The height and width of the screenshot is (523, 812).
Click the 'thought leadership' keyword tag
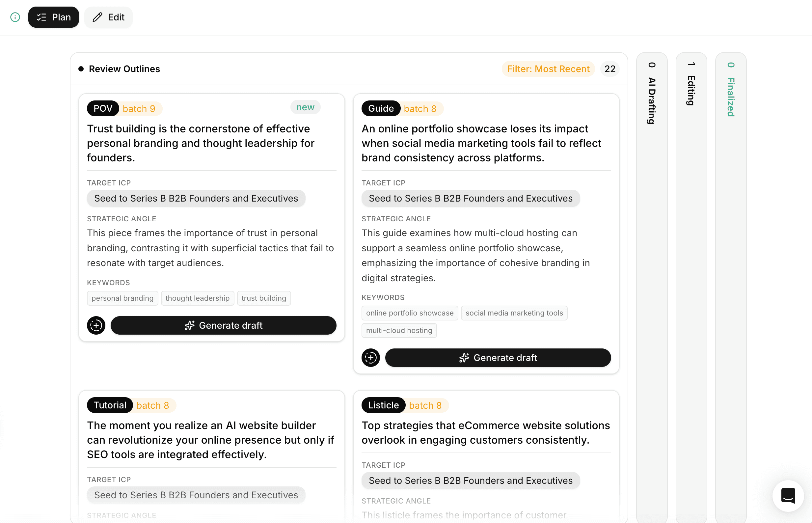coord(197,298)
